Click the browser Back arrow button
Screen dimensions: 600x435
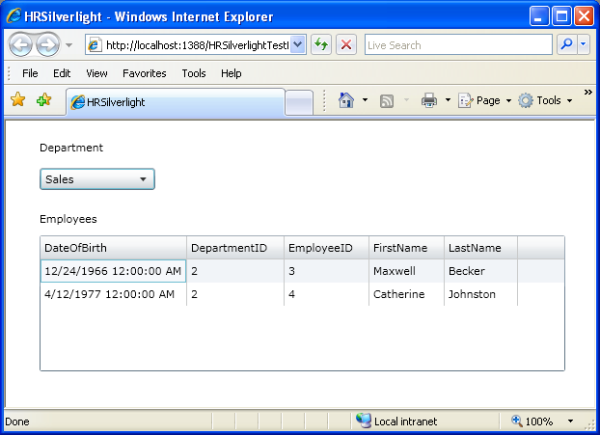click(x=21, y=45)
